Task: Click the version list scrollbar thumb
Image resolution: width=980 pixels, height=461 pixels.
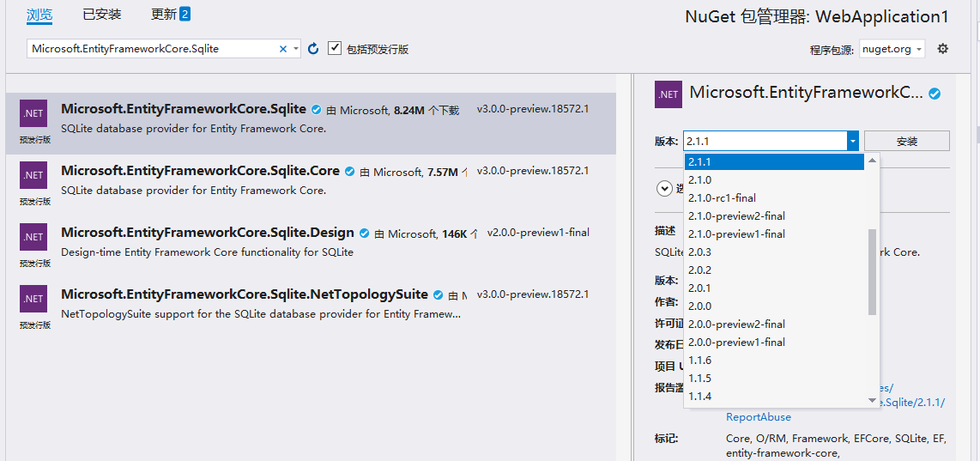Action: click(x=873, y=270)
